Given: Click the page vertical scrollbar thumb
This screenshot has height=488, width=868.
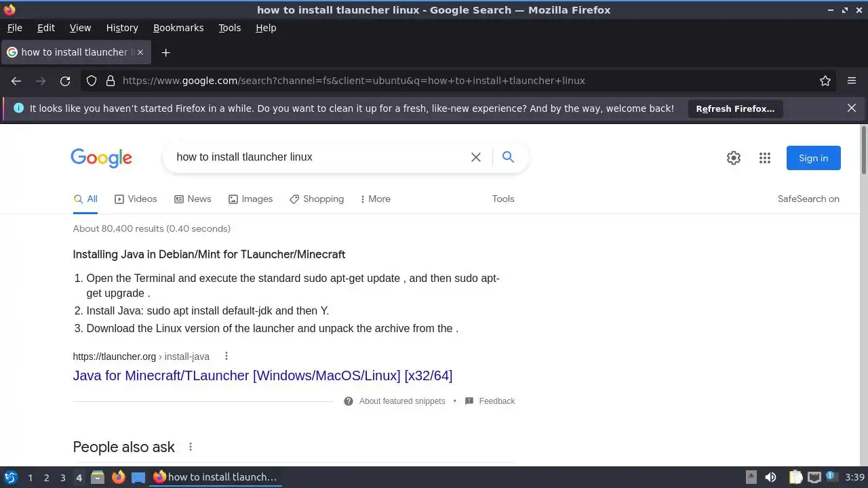Looking at the screenshot, I should [863, 150].
